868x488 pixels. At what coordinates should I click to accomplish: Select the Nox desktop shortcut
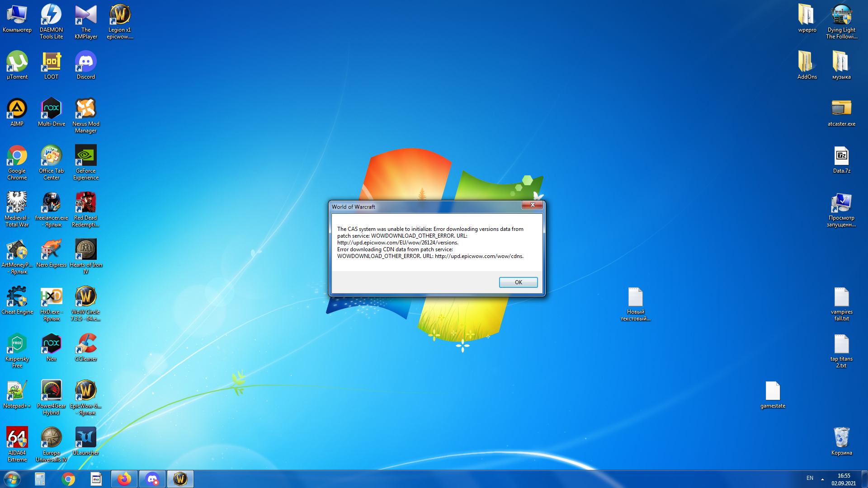pyautogui.click(x=52, y=347)
